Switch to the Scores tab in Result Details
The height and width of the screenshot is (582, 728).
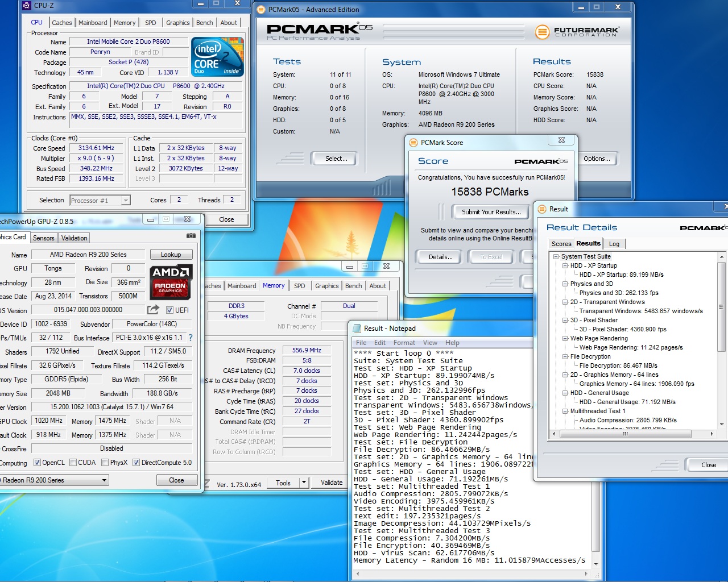pos(561,244)
